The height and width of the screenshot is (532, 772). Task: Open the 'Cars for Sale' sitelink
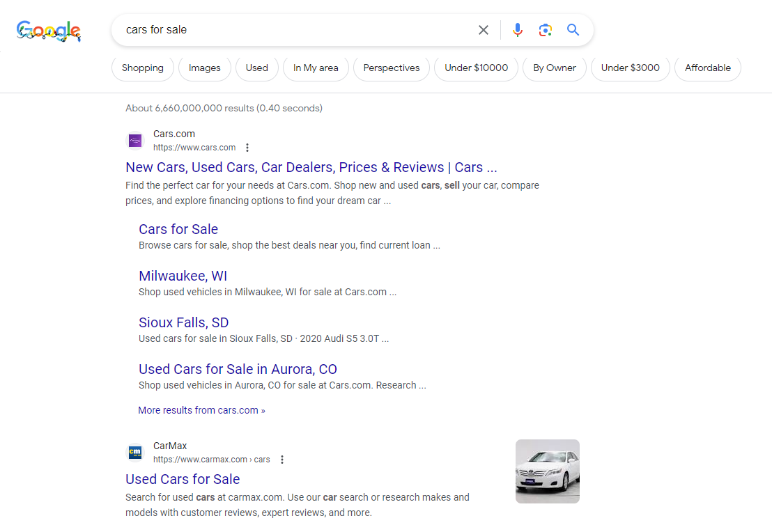pyautogui.click(x=178, y=229)
